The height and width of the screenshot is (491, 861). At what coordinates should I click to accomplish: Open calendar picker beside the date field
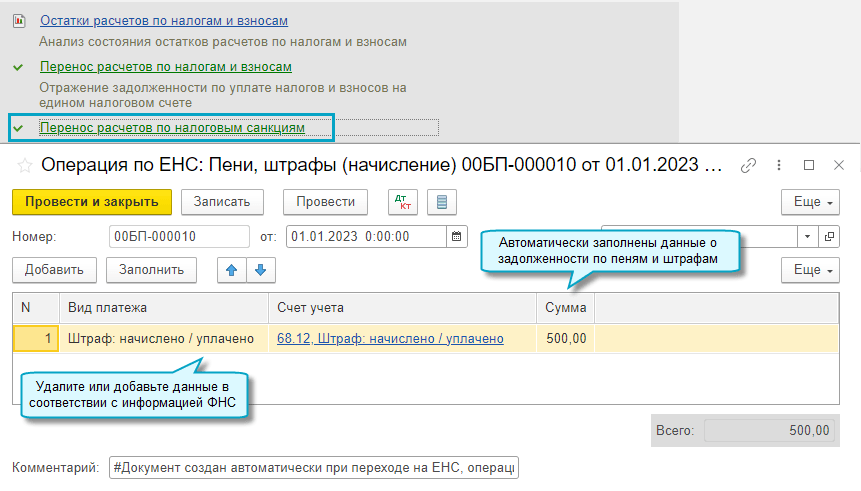pyautogui.click(x=457, y=237)
